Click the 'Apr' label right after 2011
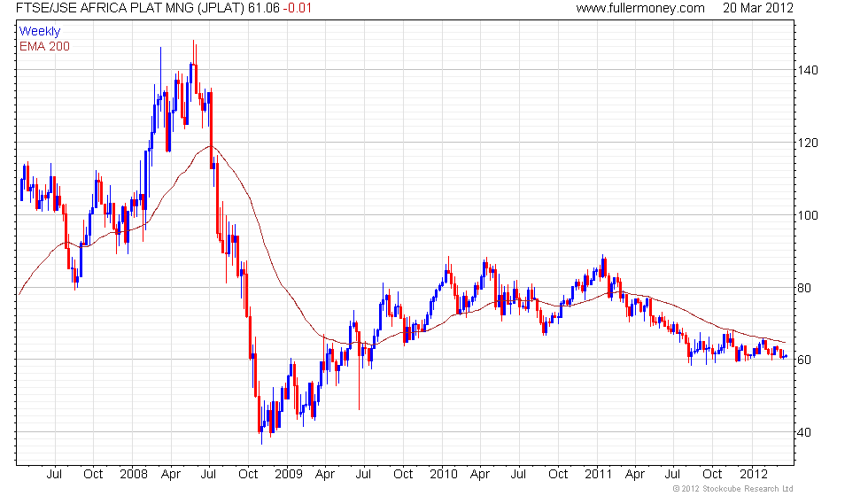The height and width of the screenshot is (496, 868). 635,475
